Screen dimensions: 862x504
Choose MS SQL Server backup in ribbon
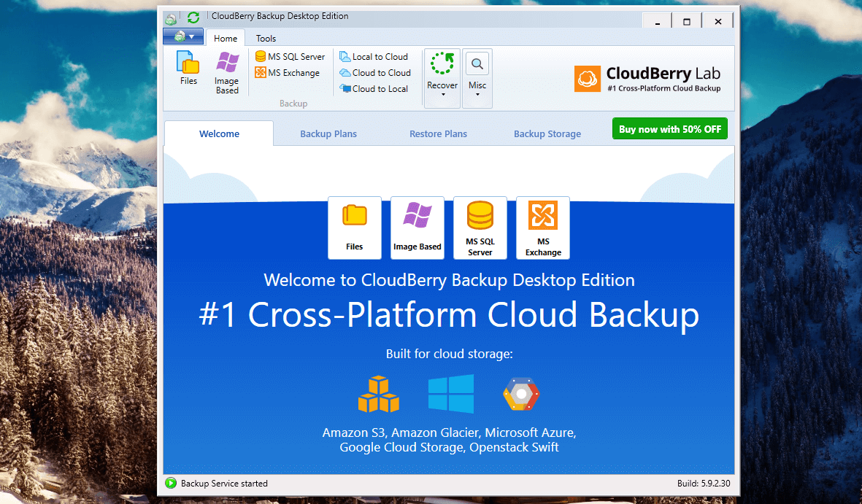coord(290,57)
